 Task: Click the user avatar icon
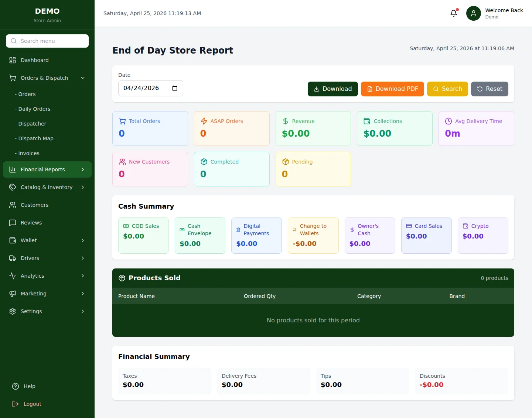pos(473,13)
